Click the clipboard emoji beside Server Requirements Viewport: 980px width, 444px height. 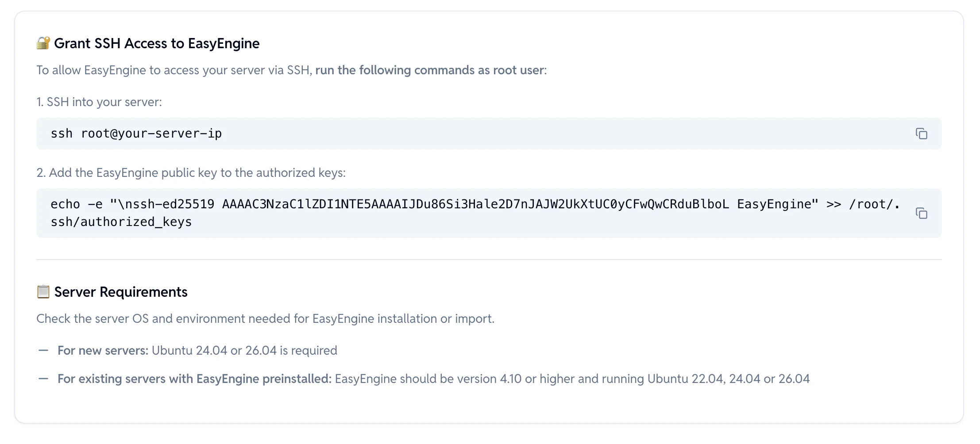coord(43,292)
